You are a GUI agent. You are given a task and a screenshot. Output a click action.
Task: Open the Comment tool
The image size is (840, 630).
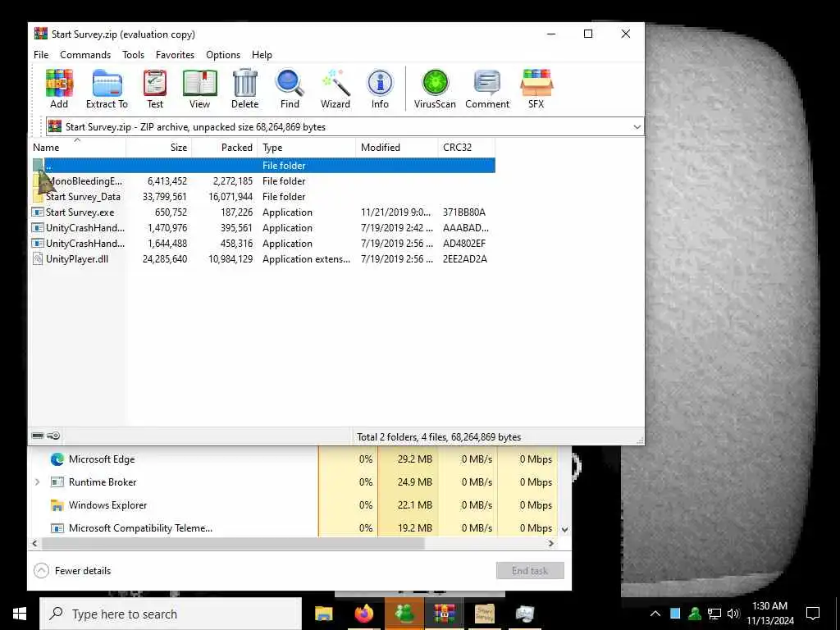[x=487, y=89]
